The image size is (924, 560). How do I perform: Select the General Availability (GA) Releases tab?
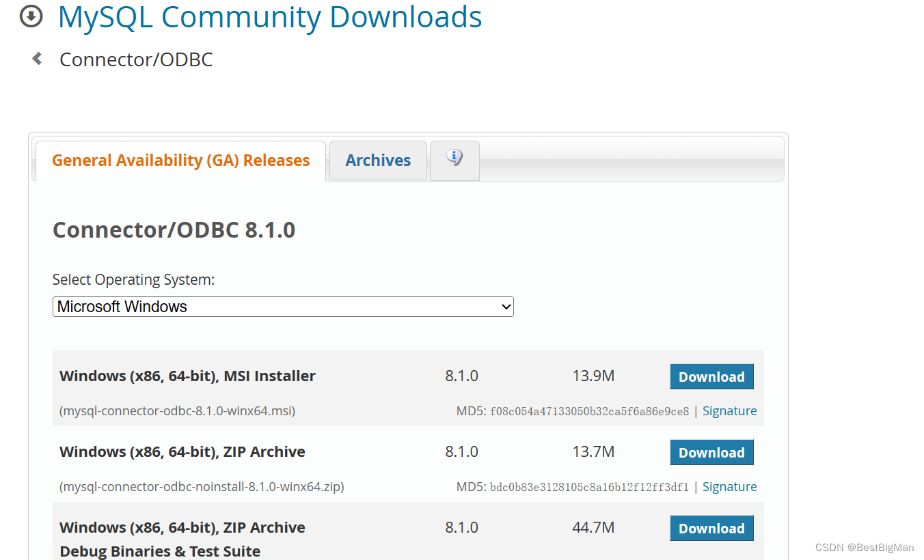[180, 160]
